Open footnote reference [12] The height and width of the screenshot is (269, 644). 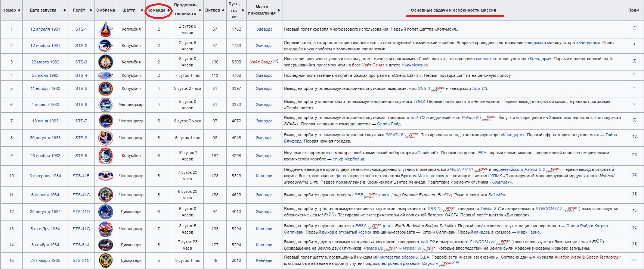coord(634,175)
